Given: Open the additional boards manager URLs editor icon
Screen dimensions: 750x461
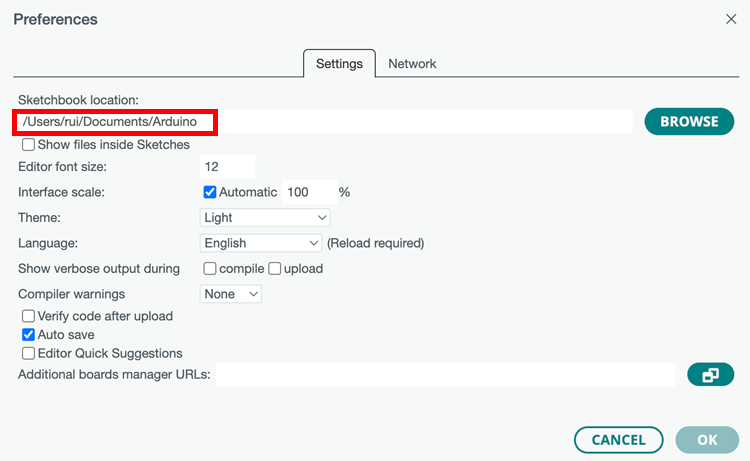Looking at the screenshot, I should coord(710,374).
